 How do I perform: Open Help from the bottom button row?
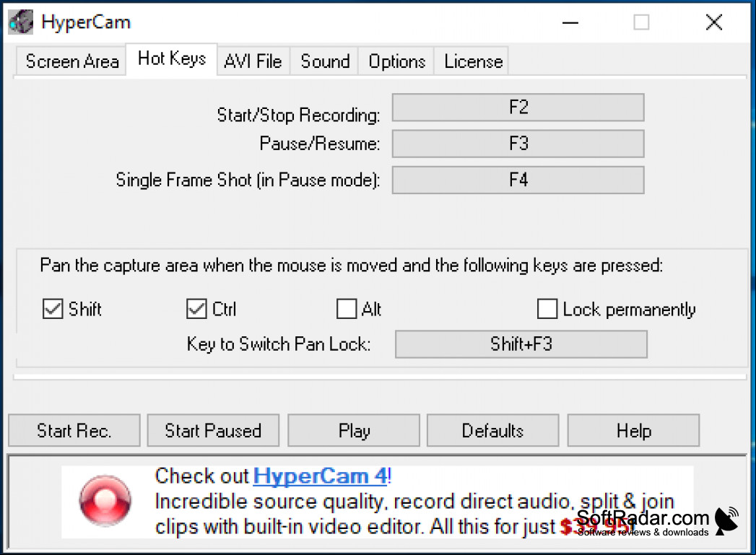point(633,430)
